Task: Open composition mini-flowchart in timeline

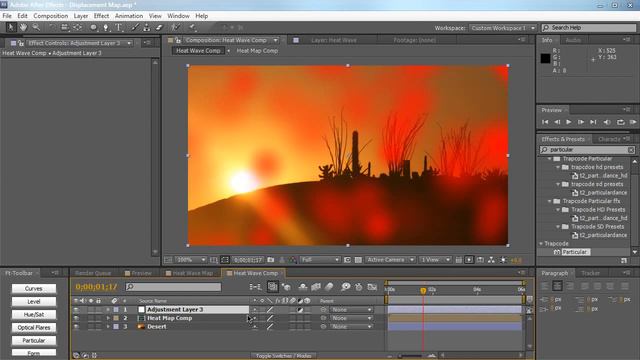Action: (255, 287)
